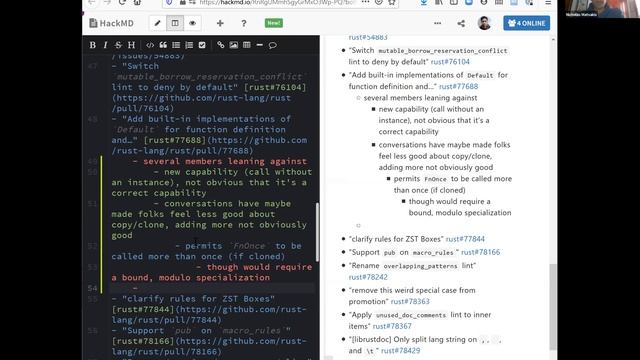640x360 pixels.
Task: Open rust#78166 link in preview
Action: [480, 252]
